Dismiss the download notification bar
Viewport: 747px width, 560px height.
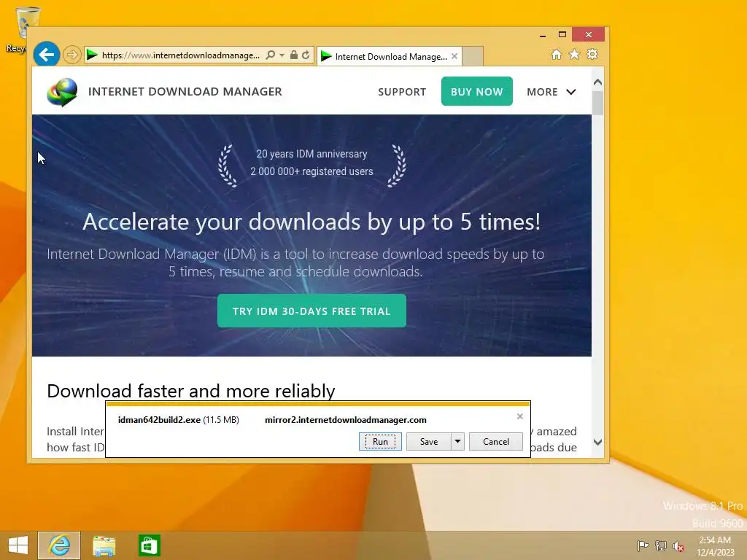click(x=519, y=416)
